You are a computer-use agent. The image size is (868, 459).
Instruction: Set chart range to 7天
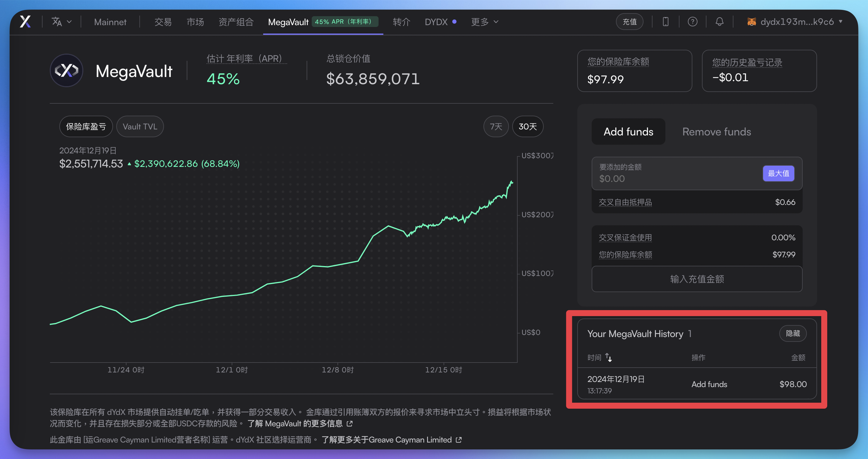(x=496, y=127)
